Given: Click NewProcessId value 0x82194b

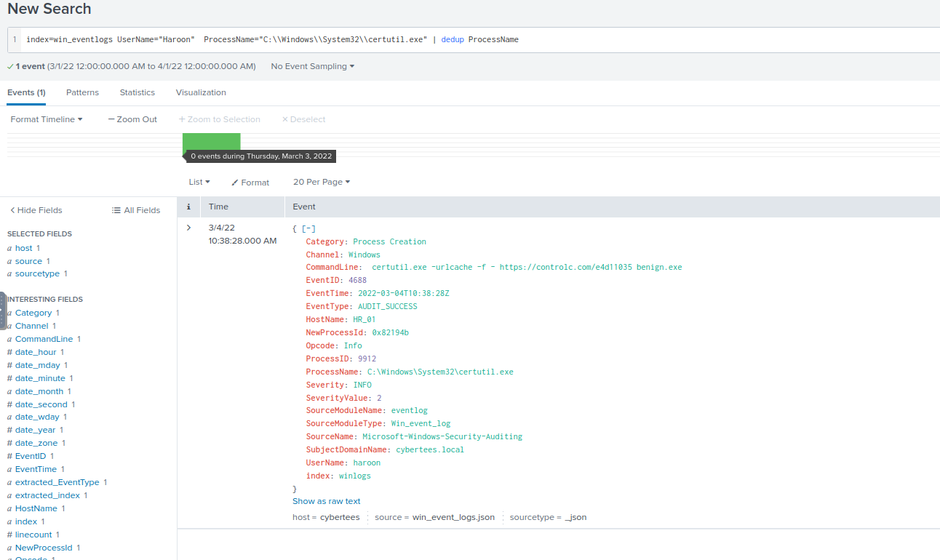Looking at the screenshot, I should click(391, 332).
